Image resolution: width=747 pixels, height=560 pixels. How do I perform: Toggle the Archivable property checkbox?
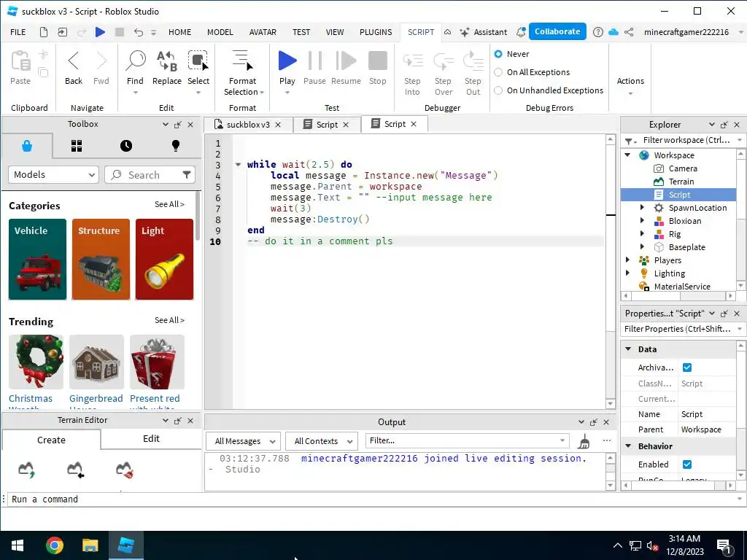687,367
